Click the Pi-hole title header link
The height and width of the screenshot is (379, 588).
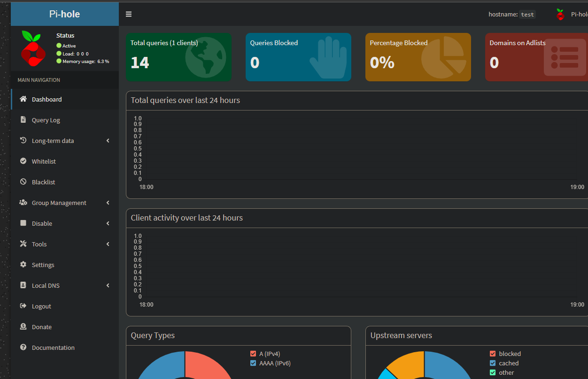(65, 14)
